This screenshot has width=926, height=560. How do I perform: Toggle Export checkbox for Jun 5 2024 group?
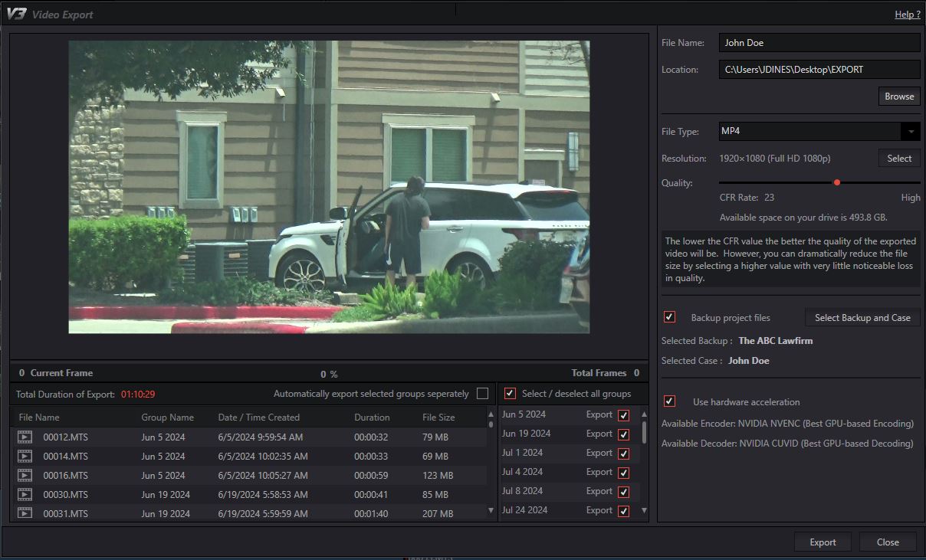[623, 415]
